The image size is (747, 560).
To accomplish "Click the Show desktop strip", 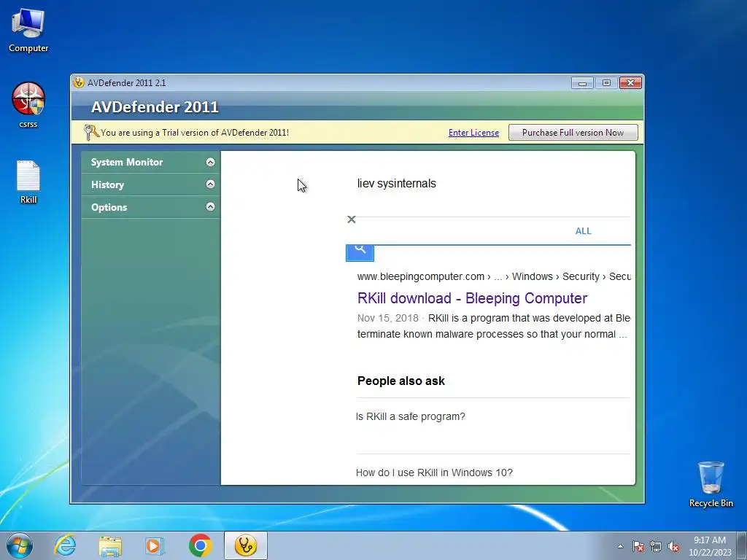I will (x=742, y=545).
